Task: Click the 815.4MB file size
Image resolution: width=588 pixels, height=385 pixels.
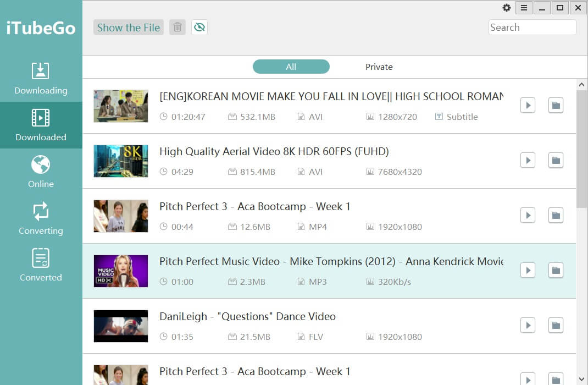Action: coord(258,172)
